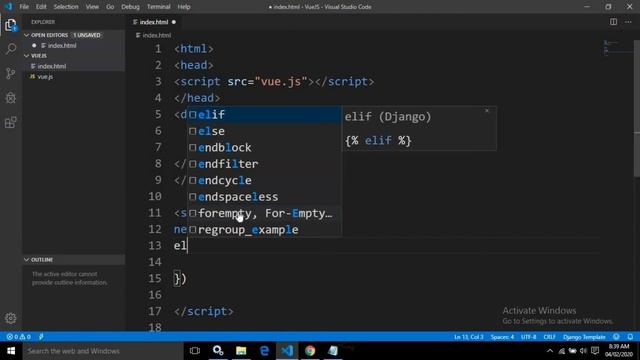
Task: Change indentation via Spaces: 4
Action: 502,337
